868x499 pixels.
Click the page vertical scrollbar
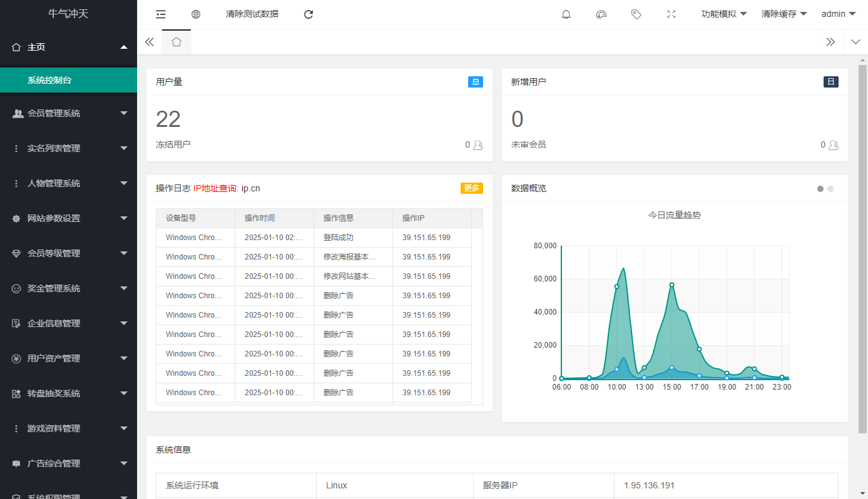pos(862,248)
